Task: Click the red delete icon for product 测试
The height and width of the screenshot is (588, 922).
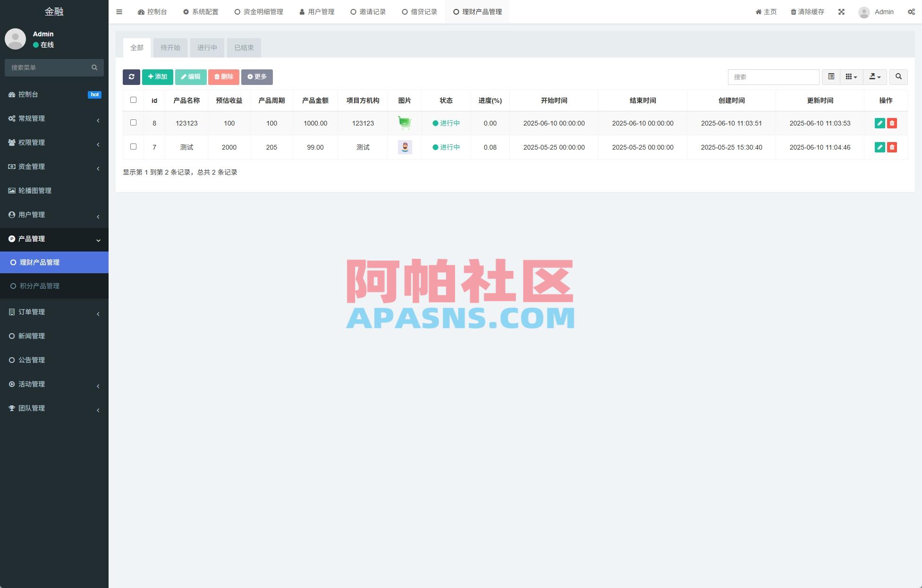Action: [x=892, y=147]
